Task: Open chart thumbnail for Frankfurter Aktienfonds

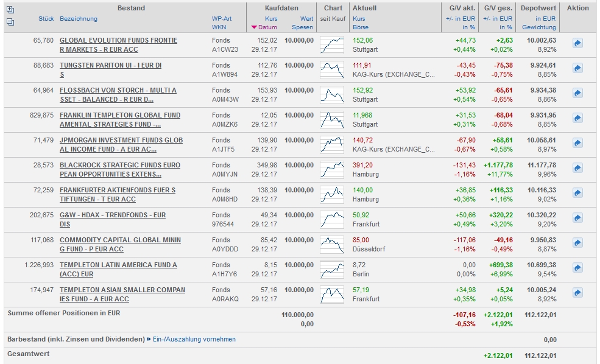Action: [x=332, y=195]
